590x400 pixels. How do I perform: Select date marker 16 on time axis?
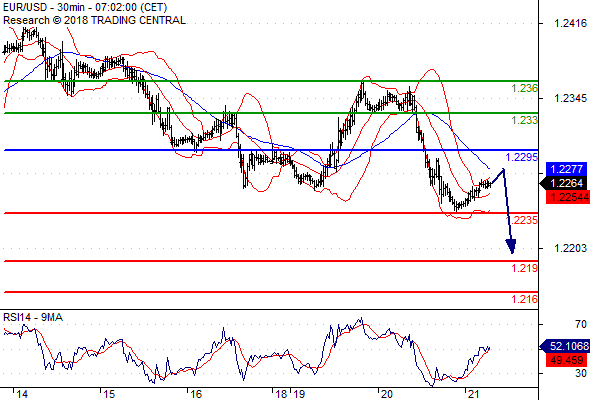tap(196, 394)
